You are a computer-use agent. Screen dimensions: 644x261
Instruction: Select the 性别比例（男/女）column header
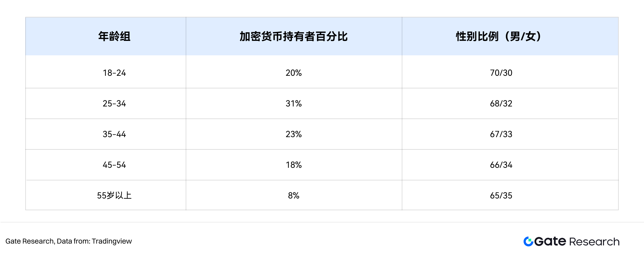click(501, 36)
